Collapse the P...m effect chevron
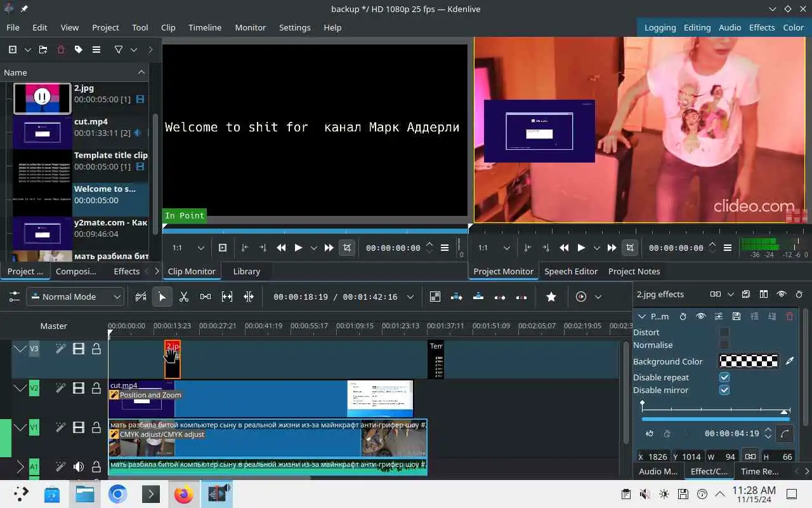This screenshot has height=508, width=812. click(x=642, y=316)
